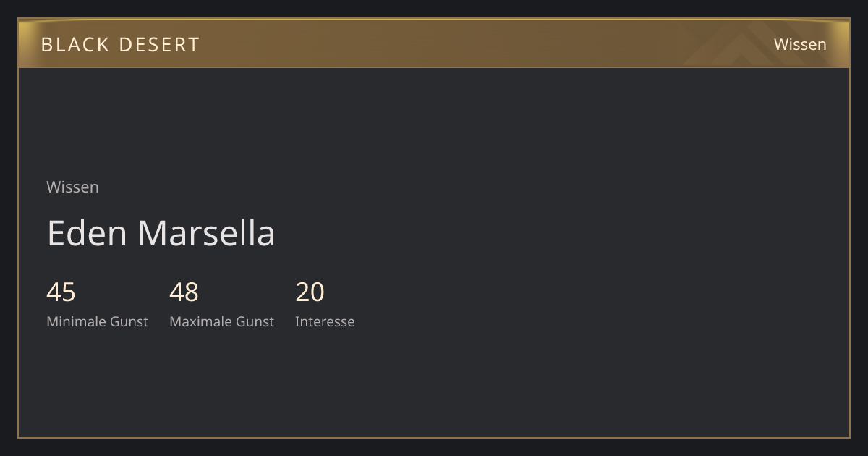Click the value 45
868x456 pixels.
pyautogui.click(x=61, y=292)
